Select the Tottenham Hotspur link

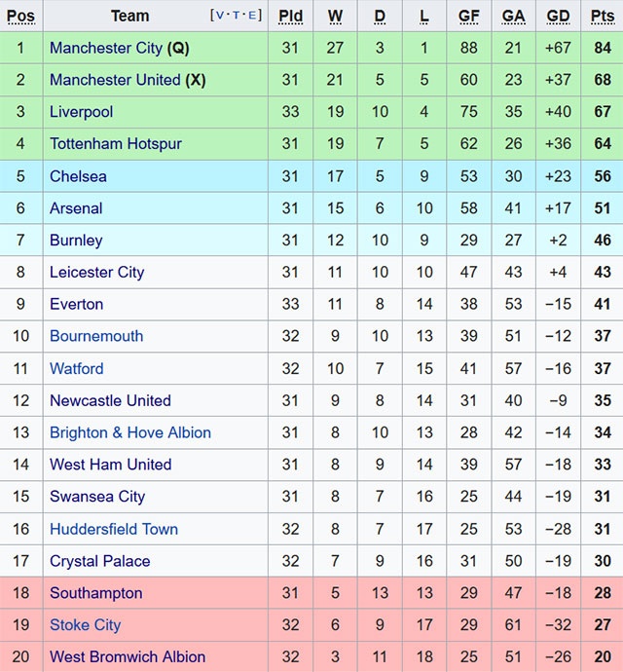tap(116, 144)
